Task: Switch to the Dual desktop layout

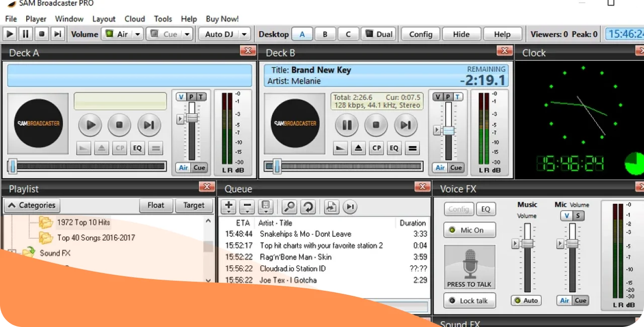Action: point(379,34)
